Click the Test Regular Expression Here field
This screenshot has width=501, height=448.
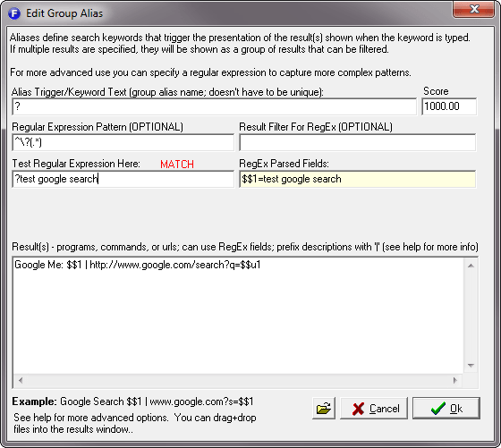123,179
